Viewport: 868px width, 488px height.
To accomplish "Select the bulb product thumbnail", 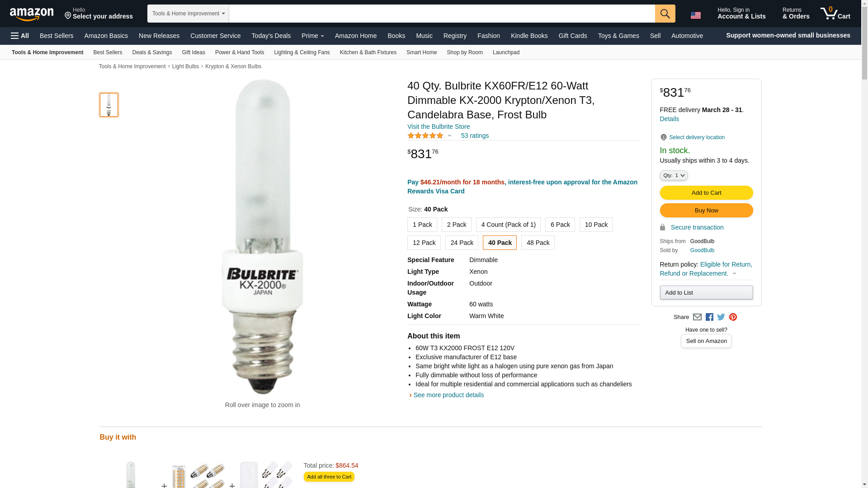I will 109,105.
